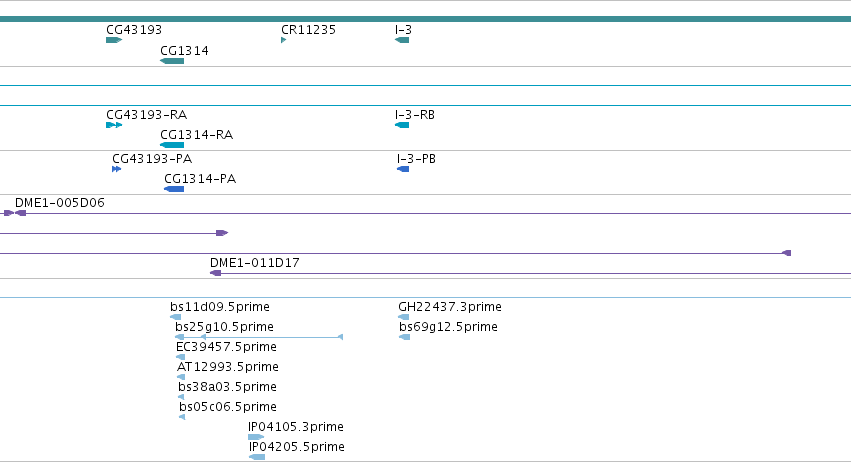Viewport: 851px width, 462px height.
Task: Select EST label EC39457.5prime
Action: coord(226,347)
